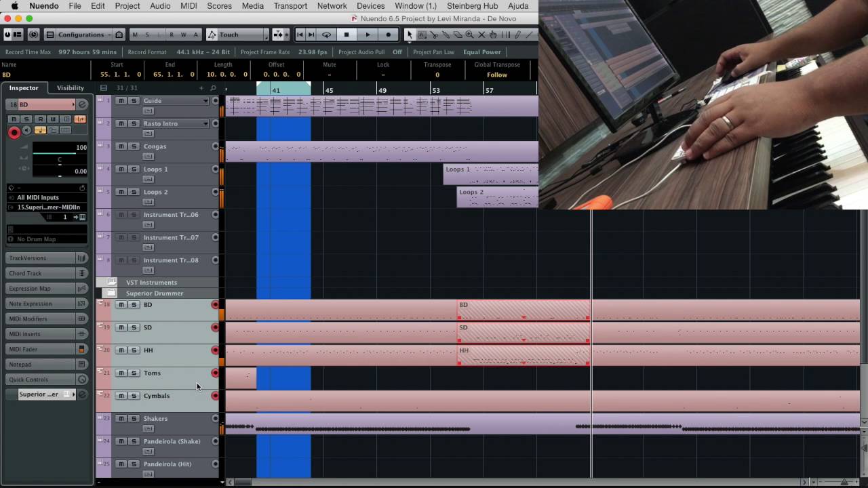Open MIDI Fader section icon
Viewport: 868px width, 488px height.
[x=82, y=349]
